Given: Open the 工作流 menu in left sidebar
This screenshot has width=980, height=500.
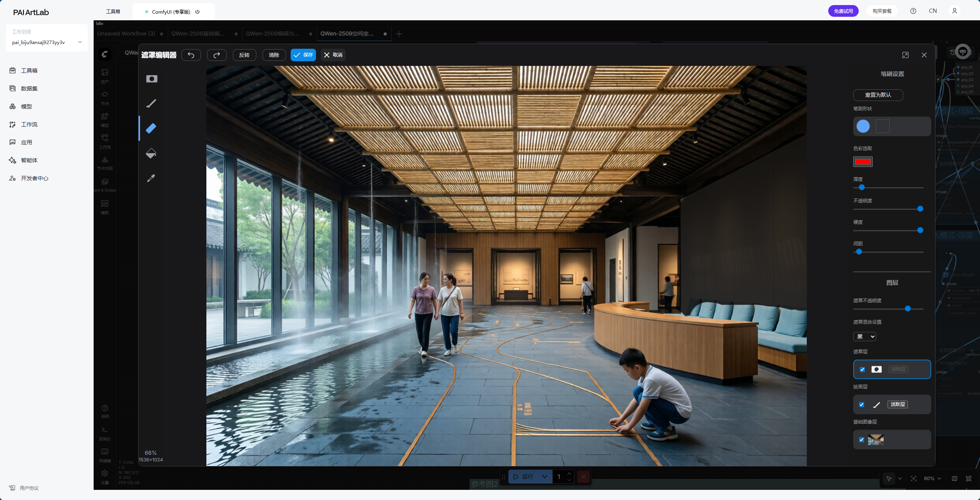Looking at the screenshot, I should pyautogui.click(x=29, y=124).
